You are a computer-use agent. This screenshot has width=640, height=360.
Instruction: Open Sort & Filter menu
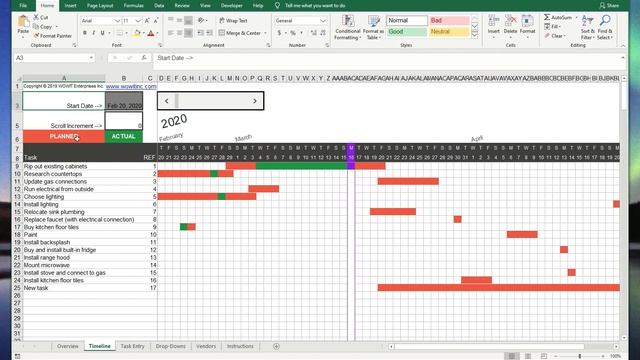[x=588, y=27]
